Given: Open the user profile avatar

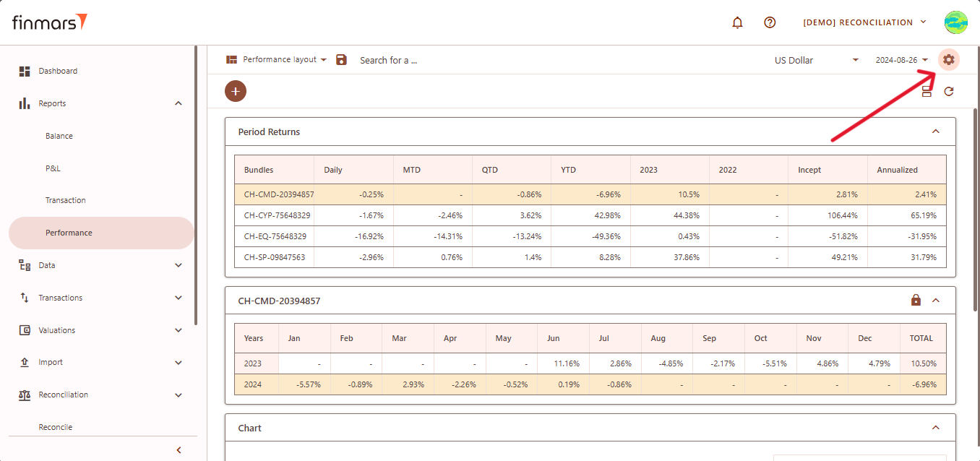Looking at the screenshot, I should click(x=955, y=22).
